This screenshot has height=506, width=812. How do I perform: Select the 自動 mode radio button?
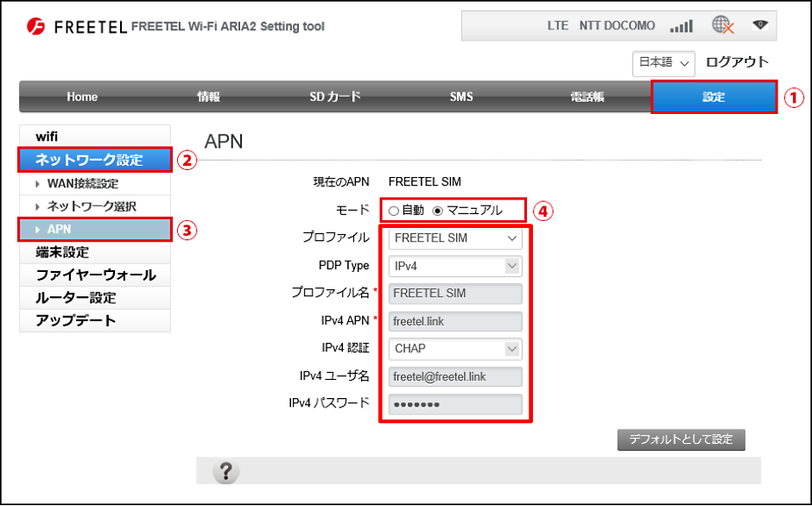point(394,211)
